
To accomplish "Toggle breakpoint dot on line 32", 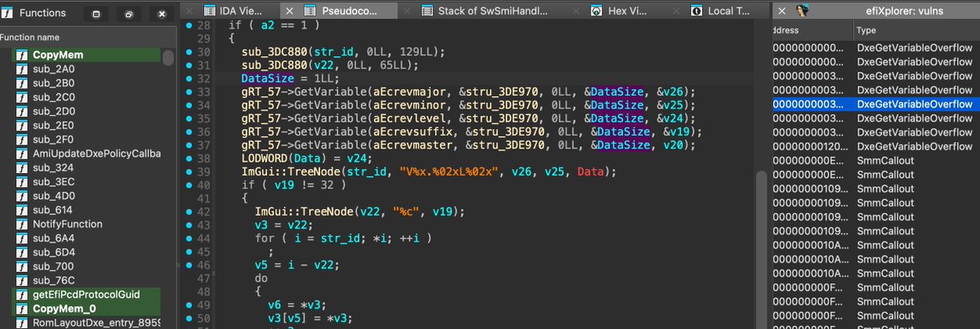I will (x=189, y=78).
